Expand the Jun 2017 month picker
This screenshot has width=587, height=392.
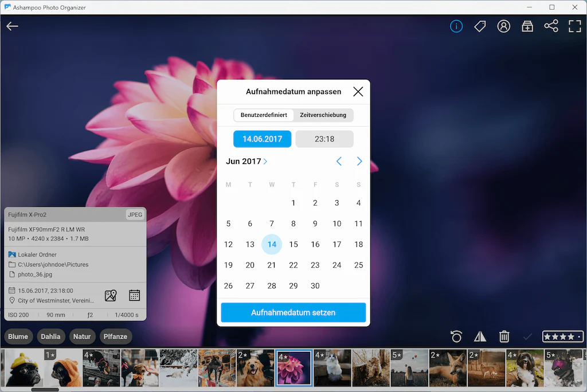(246, 162)
